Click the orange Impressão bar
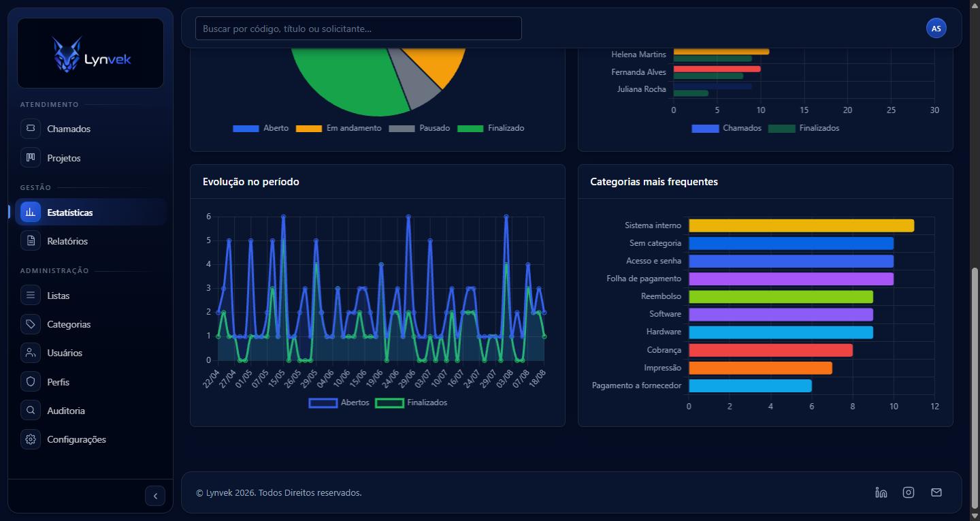 pyautogui.click(x=760, y=368)
